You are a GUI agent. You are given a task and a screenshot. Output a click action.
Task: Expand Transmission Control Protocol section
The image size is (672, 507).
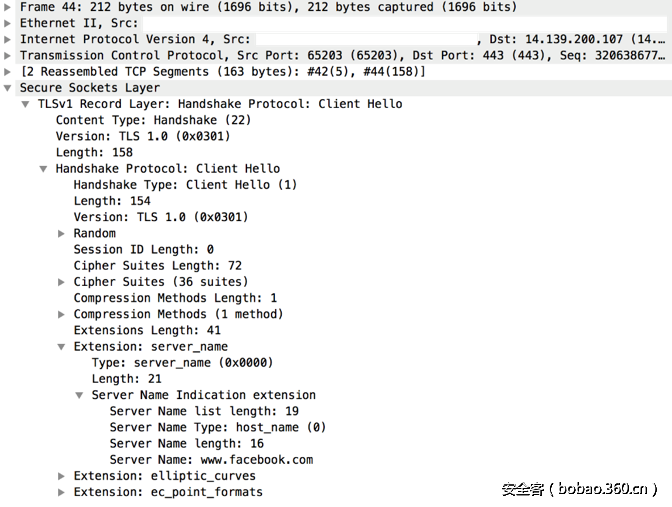8,55
